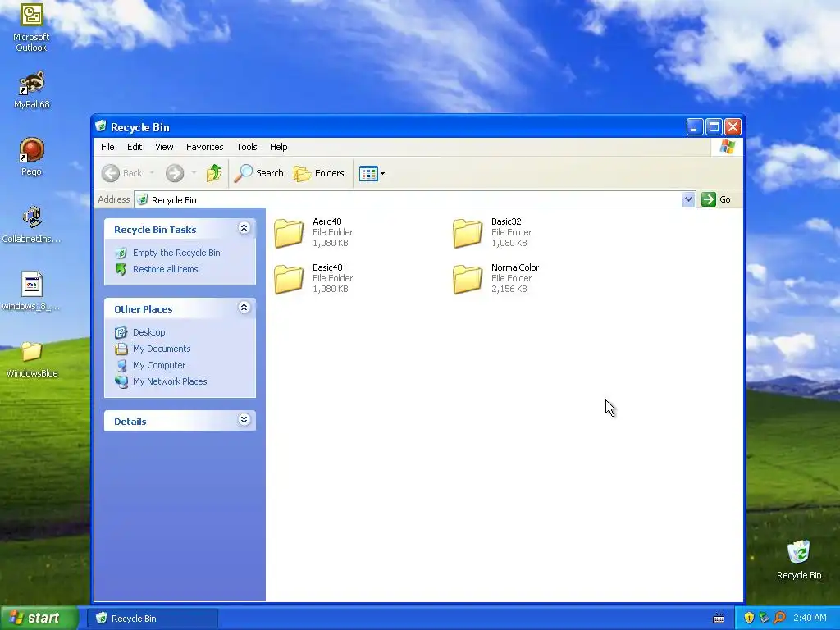Open the Search pane
Viewport: 840px width, 630px height.
[x=258, y=173]
